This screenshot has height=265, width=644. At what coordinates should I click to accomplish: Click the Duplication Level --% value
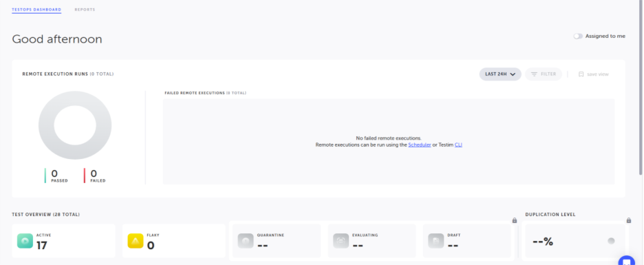click(x=543, y=242)
